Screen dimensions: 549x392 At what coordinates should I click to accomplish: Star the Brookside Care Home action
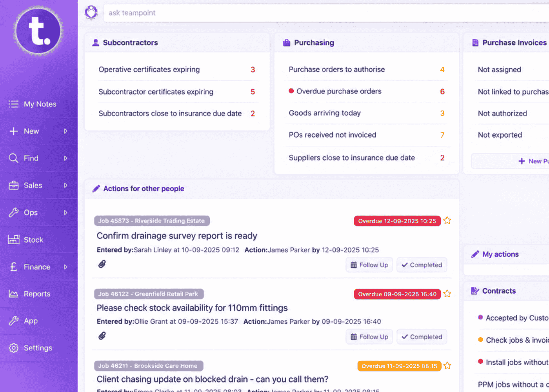click(x=447, y=366)
